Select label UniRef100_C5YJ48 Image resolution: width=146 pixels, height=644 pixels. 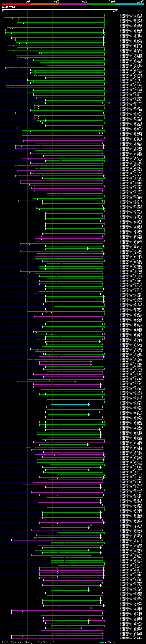(x=131, y=158)
